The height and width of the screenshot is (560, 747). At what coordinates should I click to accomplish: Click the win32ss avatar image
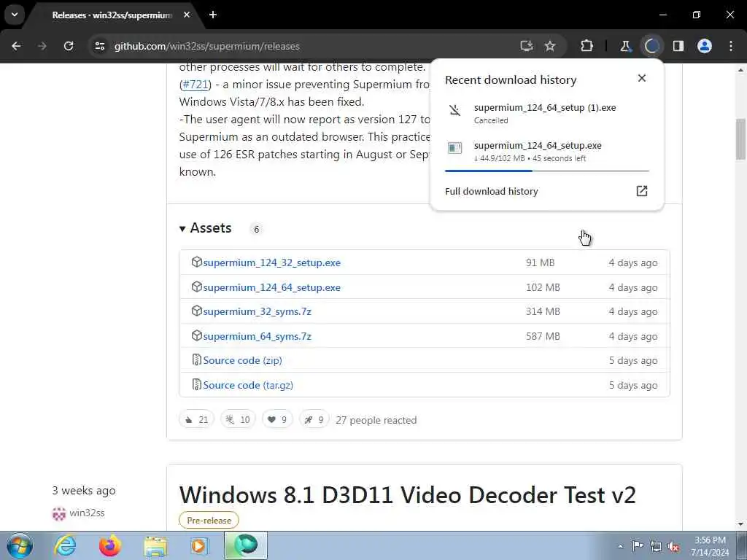[x=58, y=513]
